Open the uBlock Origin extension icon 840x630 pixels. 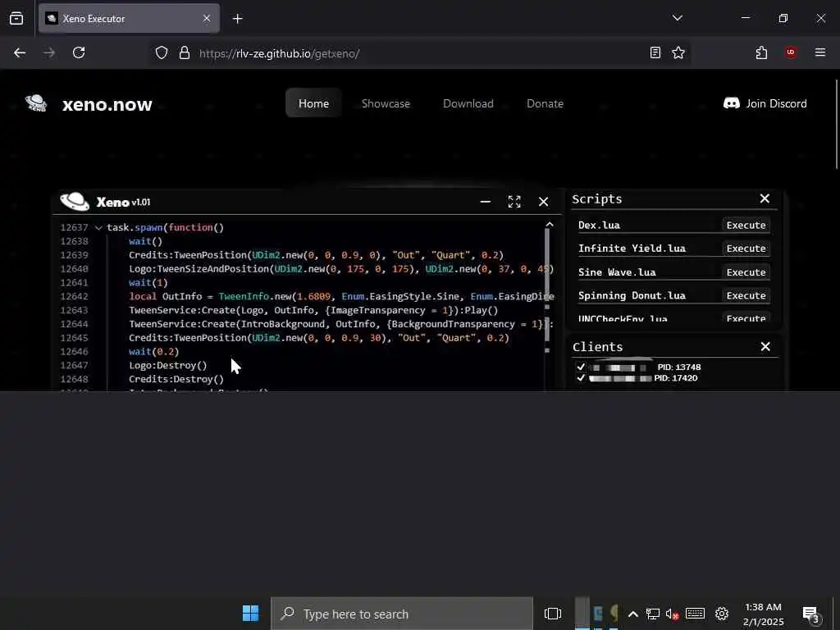coord(791,52)
